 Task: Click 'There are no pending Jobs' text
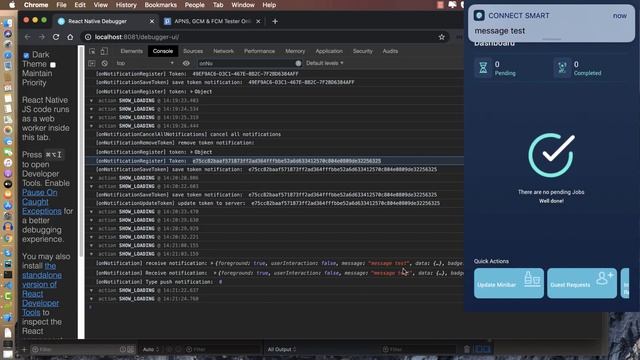tap(551, 192)
